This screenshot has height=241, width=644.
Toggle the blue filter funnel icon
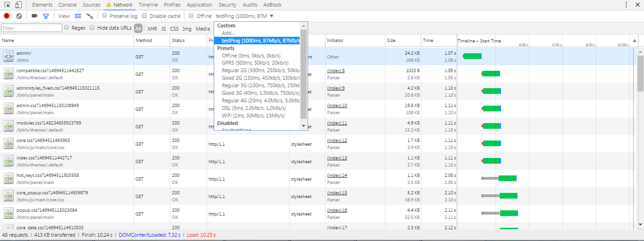46,16
